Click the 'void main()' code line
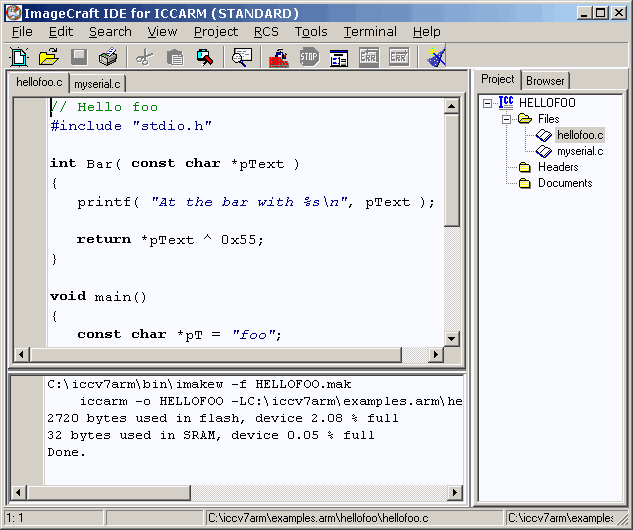 [x=98, y=297]
